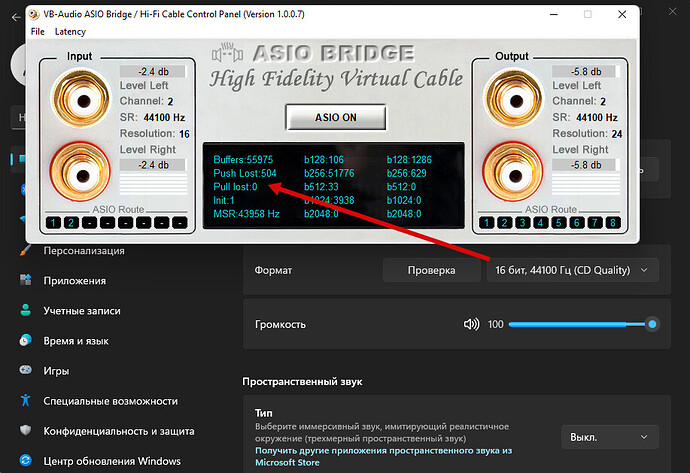Click Output ASIO Route slot 5

[x=559, y=223]
